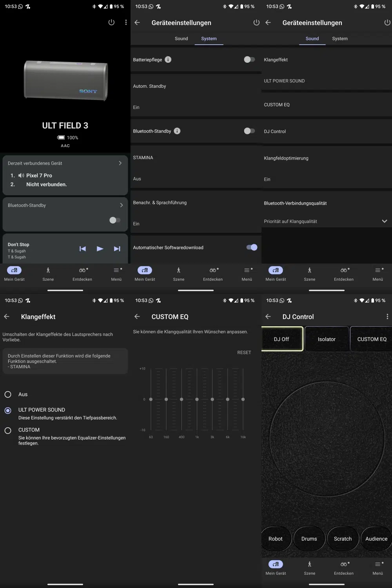This screenshot has width=392, height=588.
Task: Open Szene on the Sound settings screen
Action: [x=310, y=274]
